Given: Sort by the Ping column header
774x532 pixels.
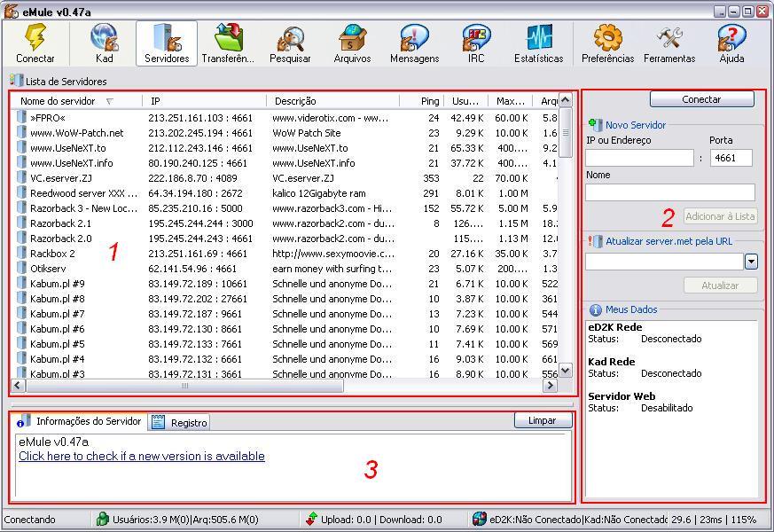Looking at the screenshot, I should click(x=421, y=101).
